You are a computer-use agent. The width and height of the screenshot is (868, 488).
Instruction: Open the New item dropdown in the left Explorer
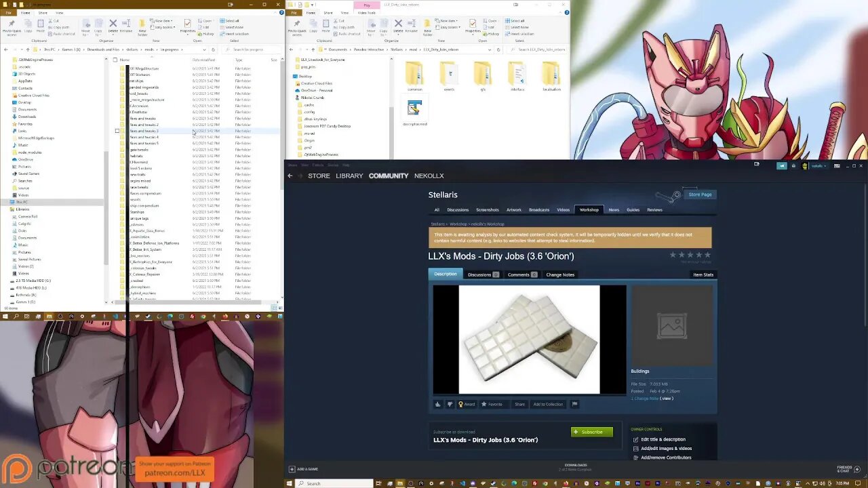point(163,21)
